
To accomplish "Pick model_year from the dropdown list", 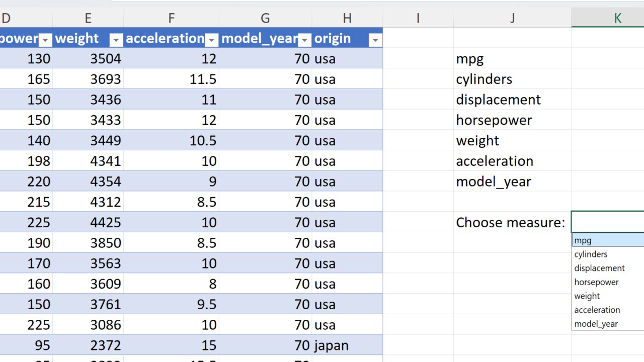I will 596,324.
